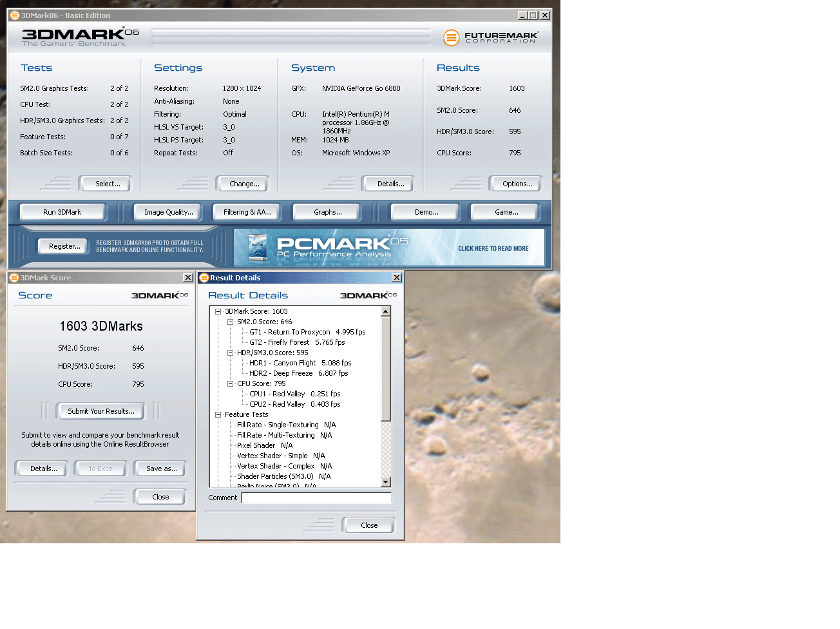Select Vertex Shader - Complex row

pyautogui.click(x=284, y=466)
